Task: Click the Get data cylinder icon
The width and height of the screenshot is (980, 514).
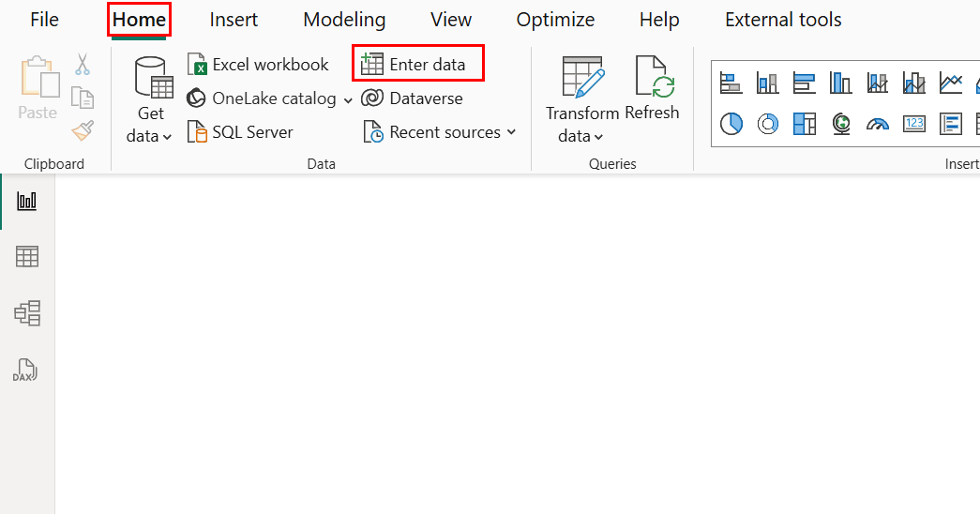Action: coord(154,78)
